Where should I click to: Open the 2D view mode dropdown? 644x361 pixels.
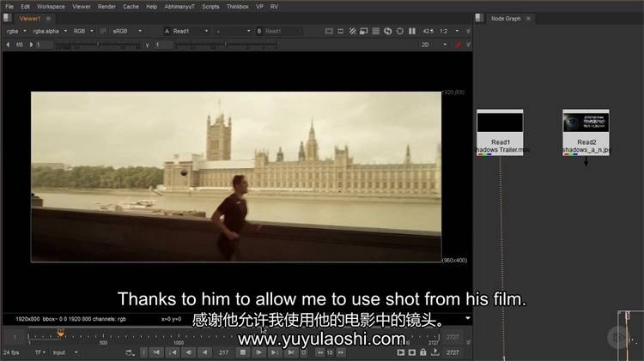click(434, 45)
